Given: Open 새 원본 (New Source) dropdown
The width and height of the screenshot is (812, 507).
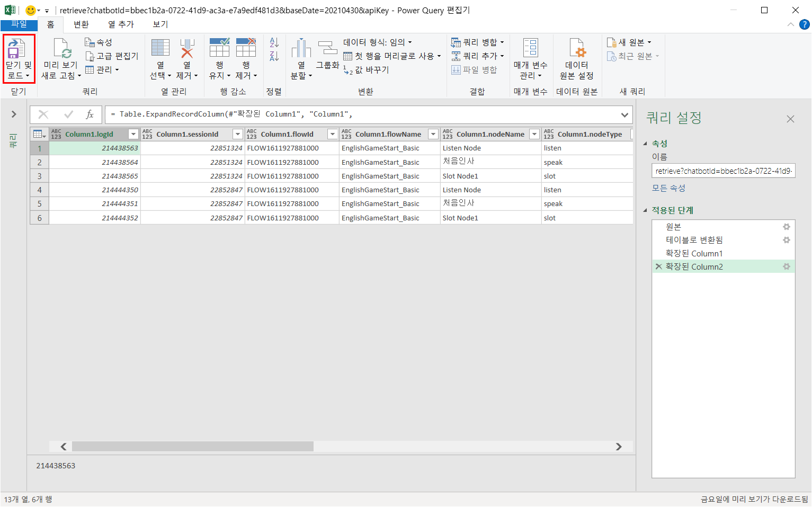Looking at the screenshot, I should (629, 42).
